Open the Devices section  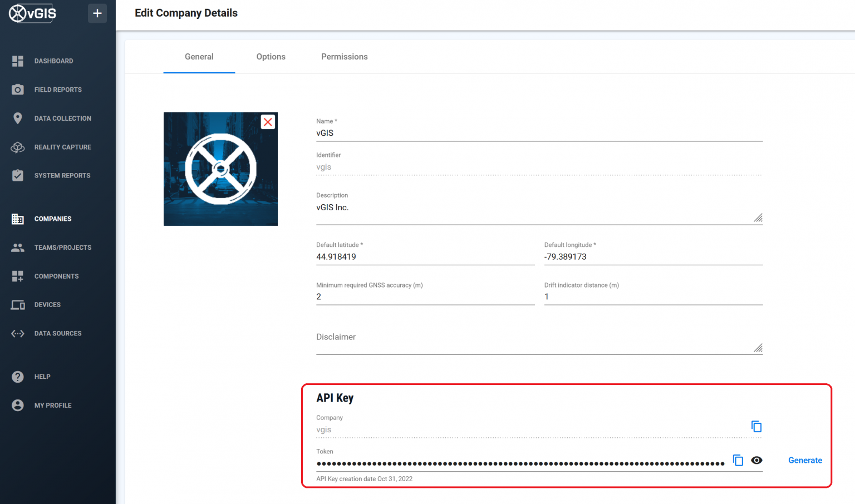pos(47,304)
